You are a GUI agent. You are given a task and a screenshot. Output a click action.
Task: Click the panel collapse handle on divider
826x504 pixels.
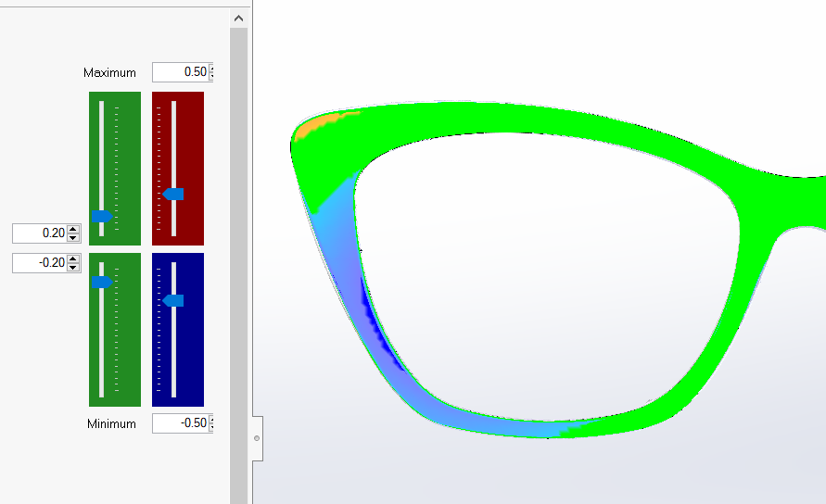point(257,438)
